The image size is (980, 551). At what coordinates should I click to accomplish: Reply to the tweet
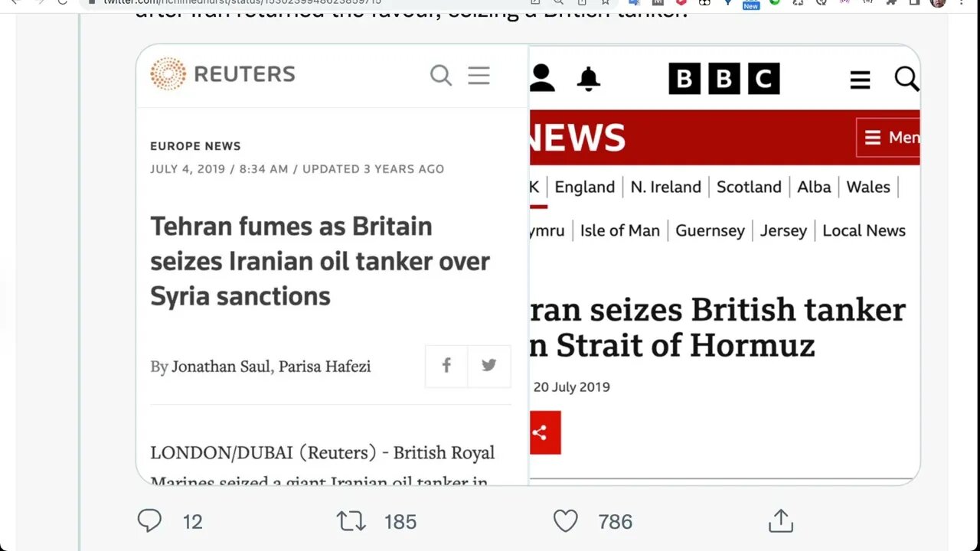click(149, 521)
